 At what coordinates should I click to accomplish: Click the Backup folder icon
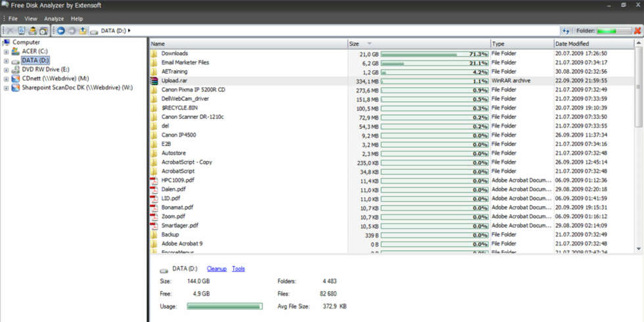tap(154, 235)
